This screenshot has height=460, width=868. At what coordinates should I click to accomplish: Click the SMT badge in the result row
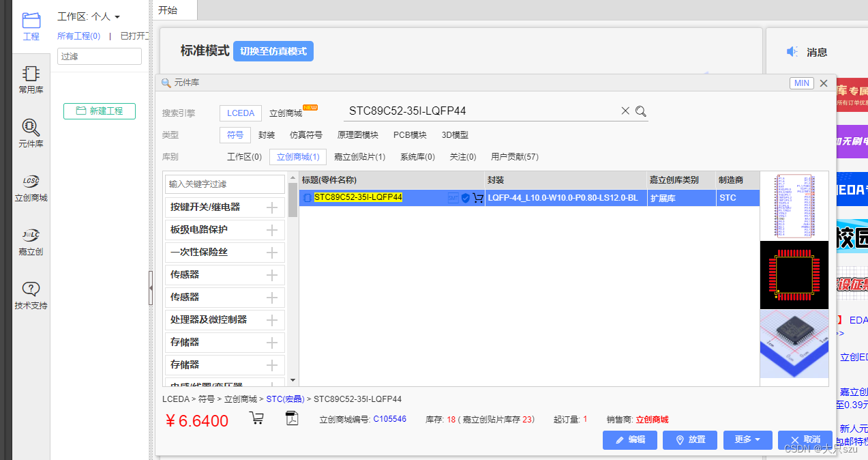click(x=453, y=198)
